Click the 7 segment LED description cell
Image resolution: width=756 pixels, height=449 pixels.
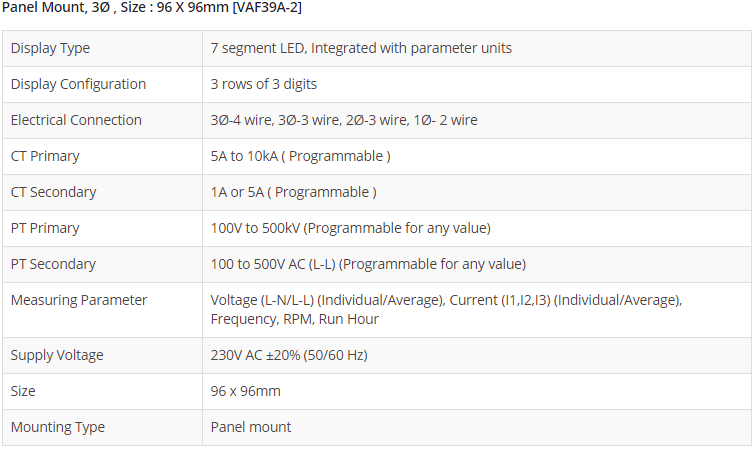(361, 48)
